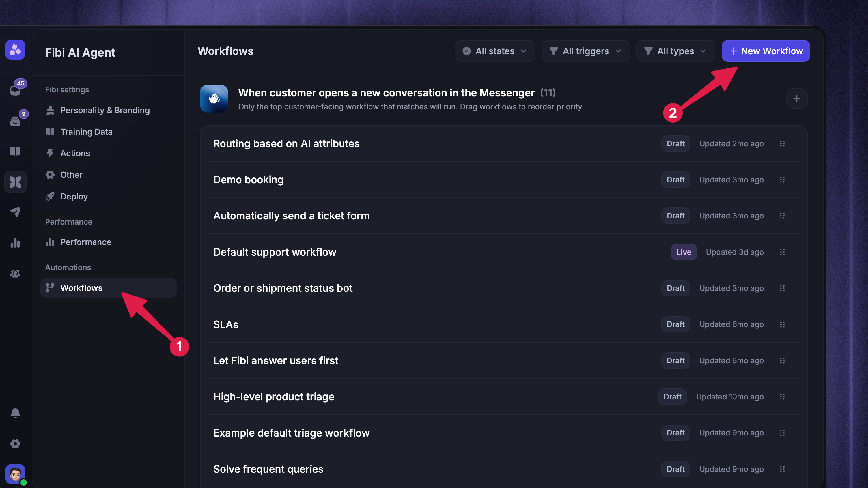
Task: Open the settings gear icon in rail
Action: pos(15,444)
